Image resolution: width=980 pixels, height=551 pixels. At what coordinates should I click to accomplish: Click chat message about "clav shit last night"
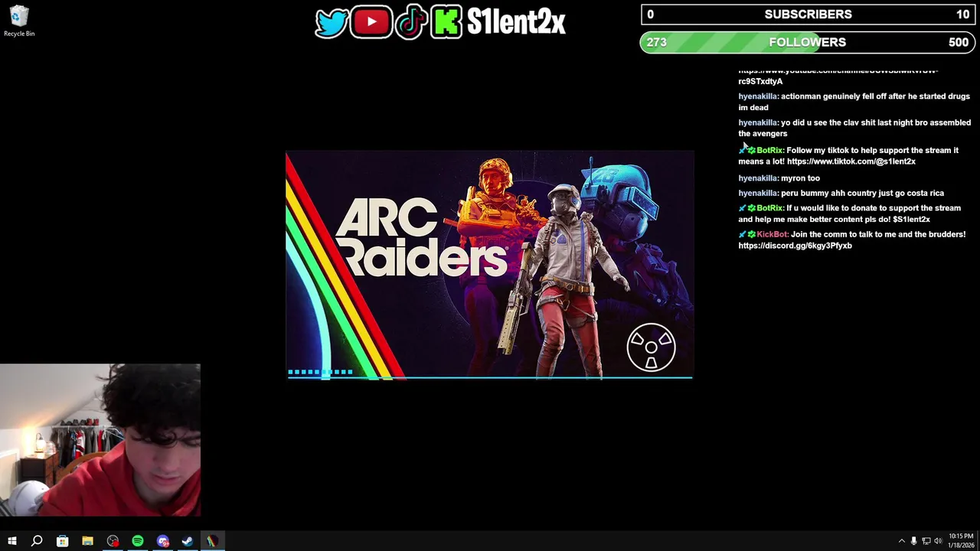854,128
